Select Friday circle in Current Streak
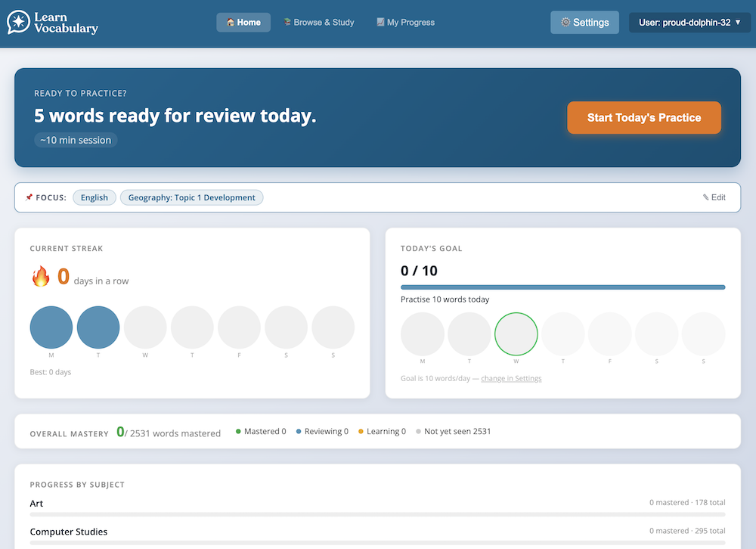The width and height of the screenshot is (756, 549). point(239,327)
